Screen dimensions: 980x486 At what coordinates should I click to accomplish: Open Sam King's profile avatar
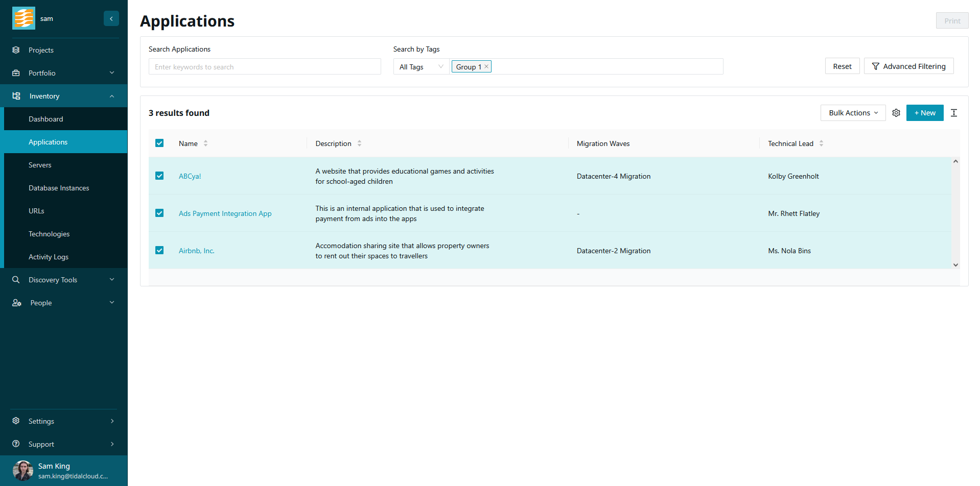click(x=22, y=470)
